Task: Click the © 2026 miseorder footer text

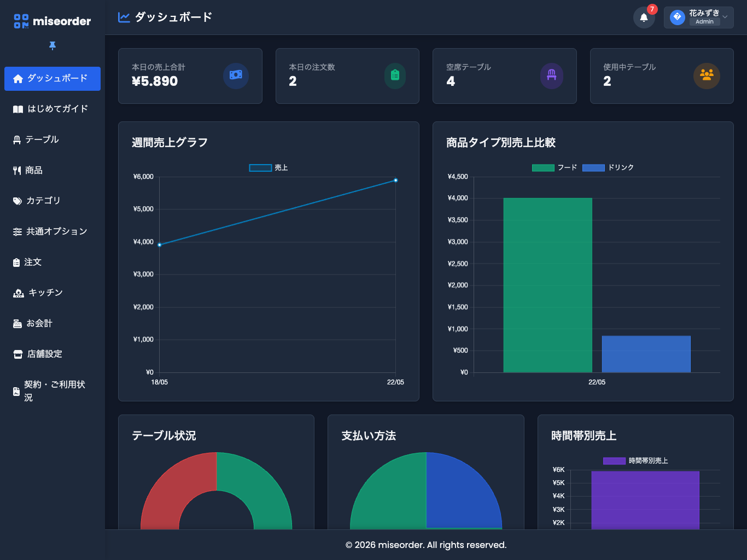Action: pyautogui.click(x=426, y=545)
